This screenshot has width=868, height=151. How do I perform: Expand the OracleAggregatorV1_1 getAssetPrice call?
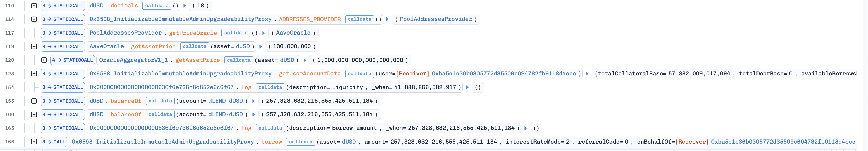[44, 60]
